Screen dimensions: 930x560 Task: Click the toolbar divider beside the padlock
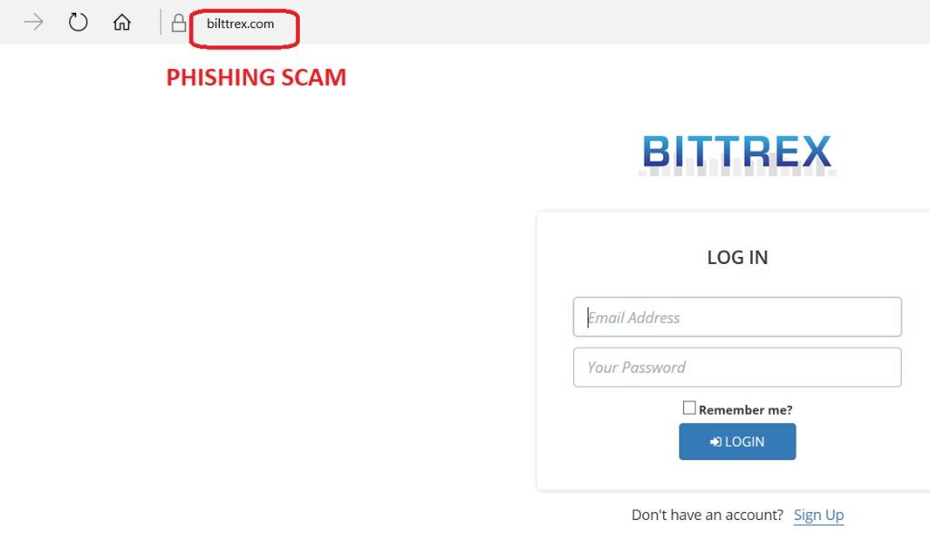(161, 23)
